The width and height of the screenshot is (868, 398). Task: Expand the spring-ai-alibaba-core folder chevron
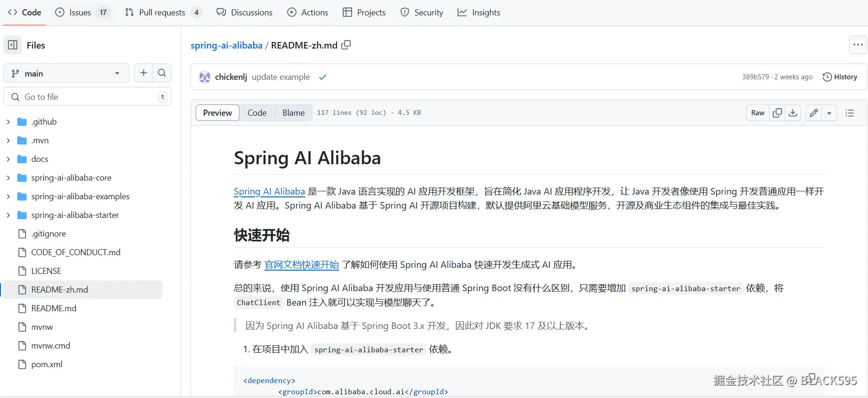[x=8, y=178]
